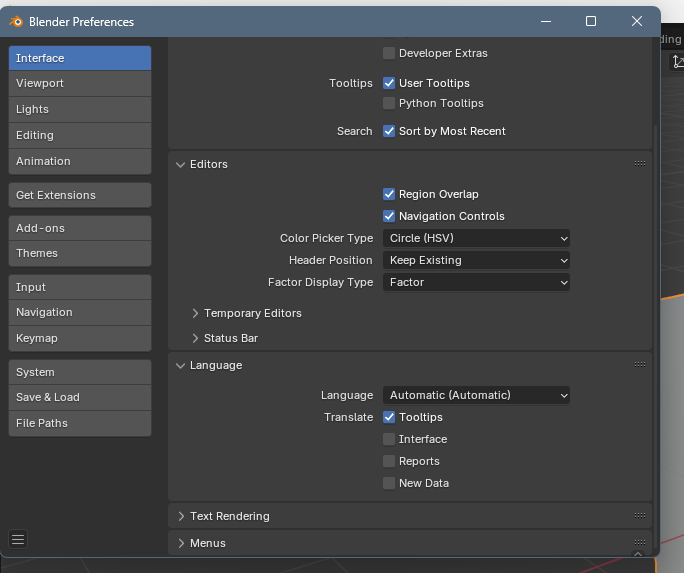This screenshot has width=684, height=573.
Task: Enable Developer Extras checkbox
Action: 389,53
